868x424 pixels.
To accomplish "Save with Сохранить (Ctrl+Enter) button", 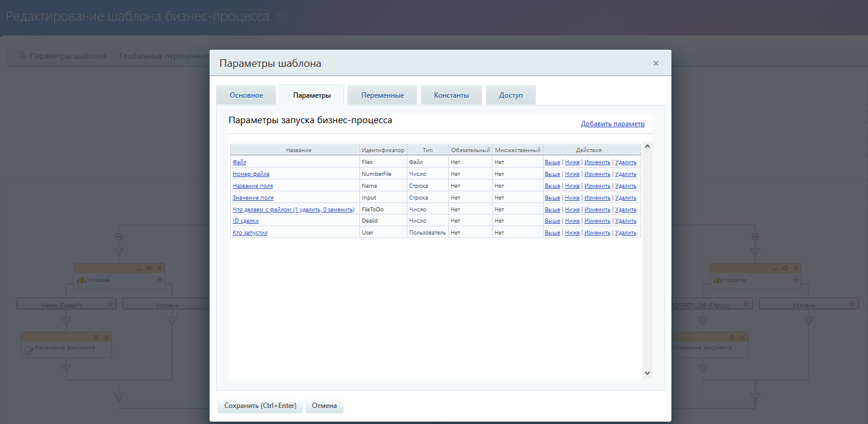I will [260, 406].
